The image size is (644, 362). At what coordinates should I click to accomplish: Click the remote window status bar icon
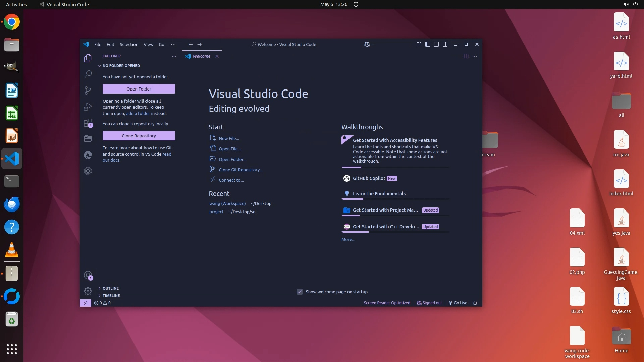[86, 303]
